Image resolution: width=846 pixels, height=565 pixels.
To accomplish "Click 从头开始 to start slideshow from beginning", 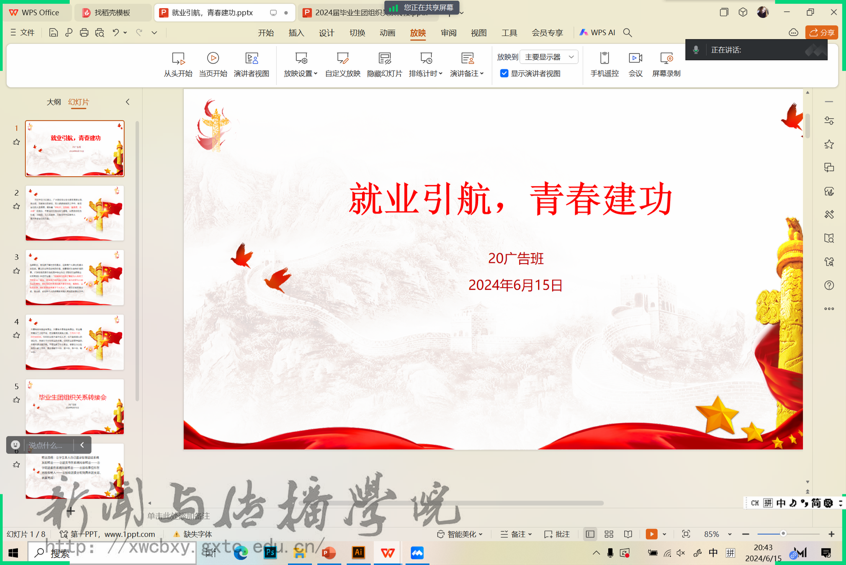I will coord(178,64).
